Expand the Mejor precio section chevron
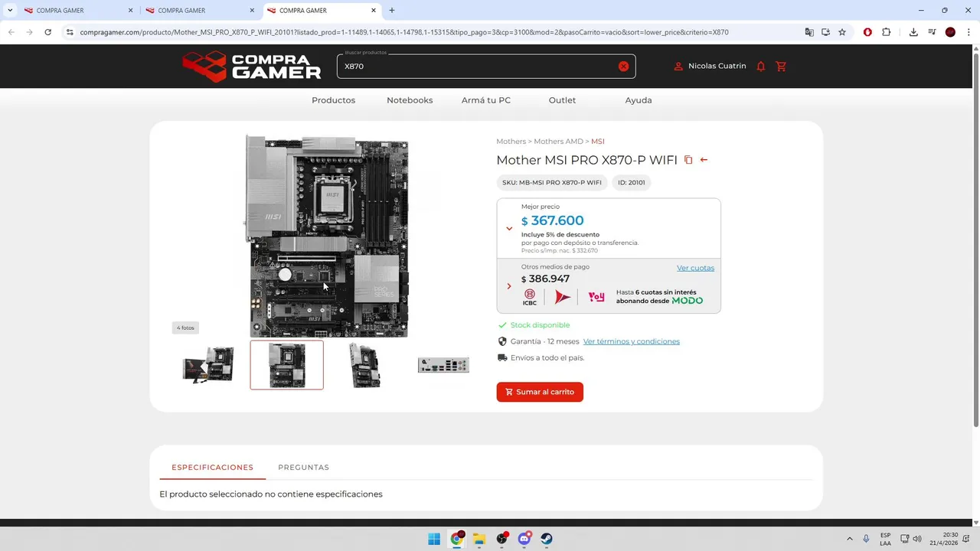This screenshot has width=980, height=551. pos(509,228)
